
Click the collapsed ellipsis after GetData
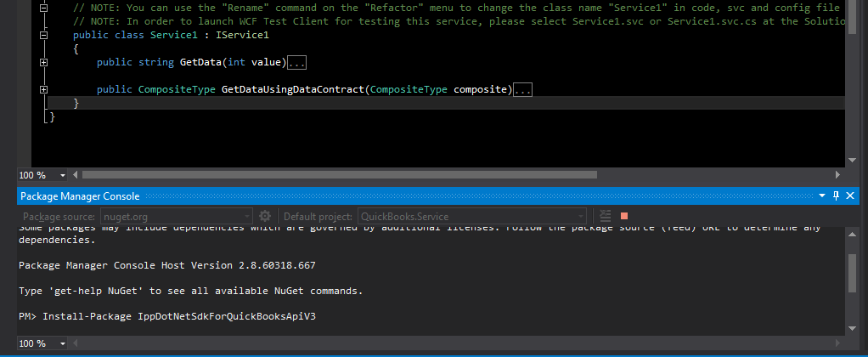click(296, 63)
